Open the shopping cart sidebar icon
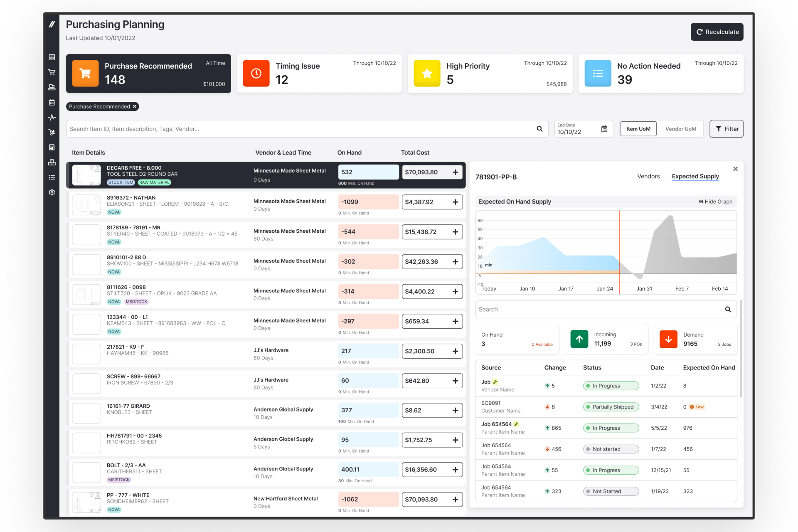Screen dimensions: 798x532 coord(52,72)
